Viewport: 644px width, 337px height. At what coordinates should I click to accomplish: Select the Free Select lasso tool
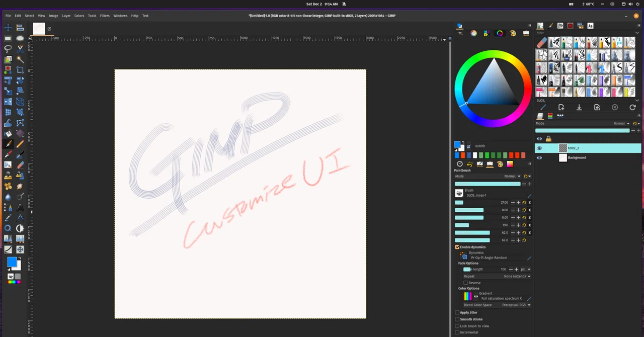8,49
